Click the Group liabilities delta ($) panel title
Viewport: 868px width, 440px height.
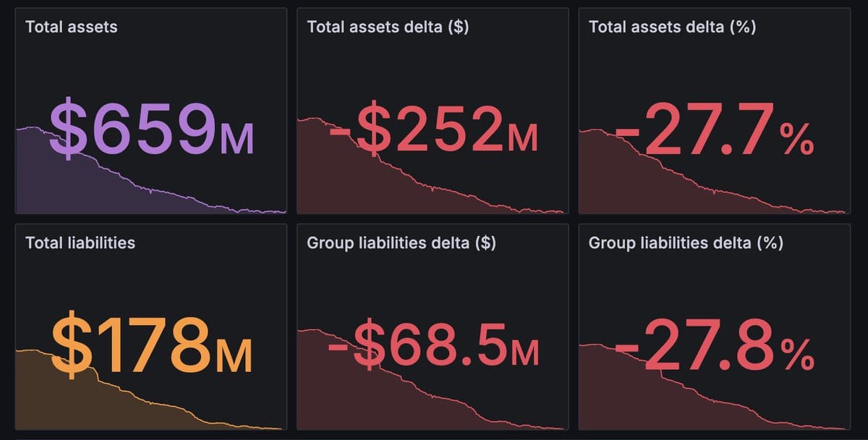[x=401, y=242]
